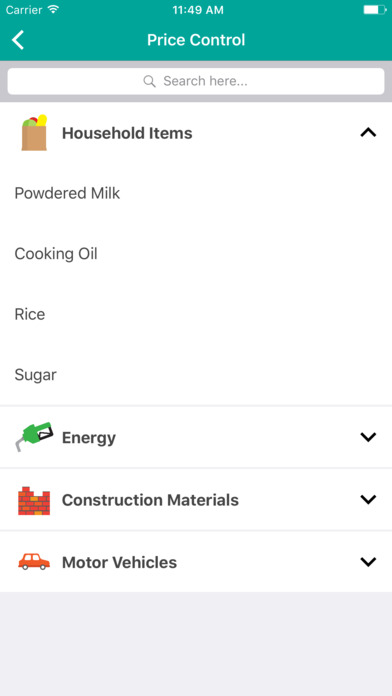Expand the Construction Materials chevron
This screenshot has height=696, width=392.
[x=368, y=500]
